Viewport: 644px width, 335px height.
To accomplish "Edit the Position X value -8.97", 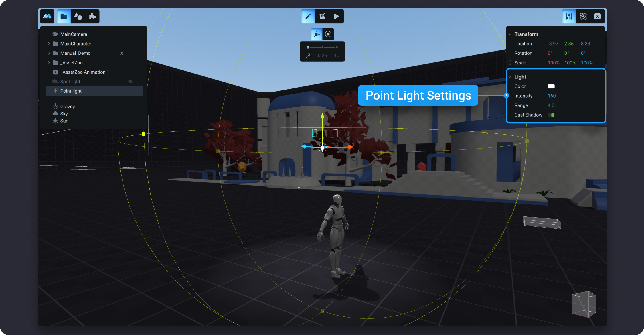I will pyautogui.click(x=553, y=44).
